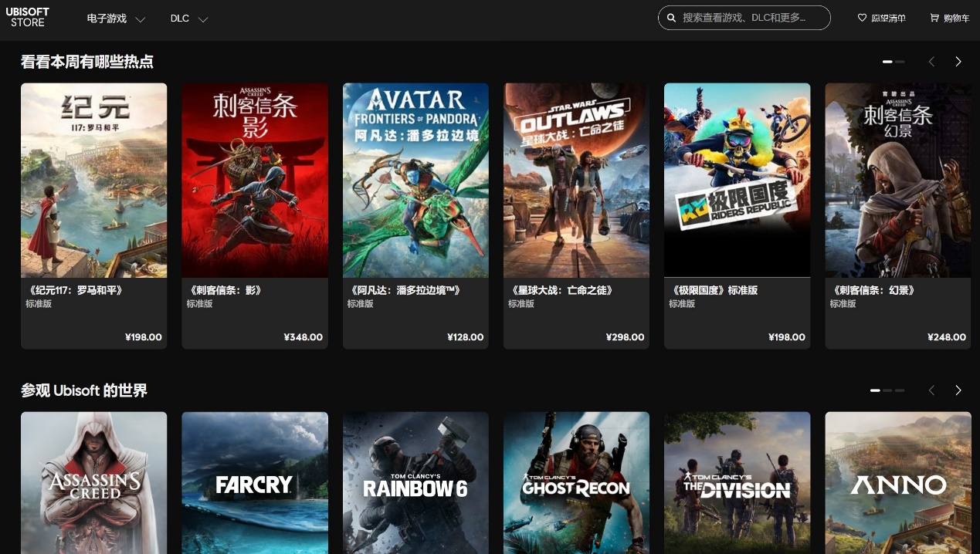Select first page dot of Ubisoft worlds carousel

875,390
